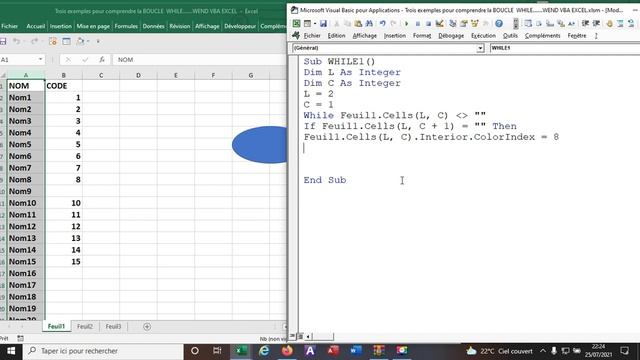The height and width of the screenshot is (360, 640).
Task: Open the Formules ribbon tab in Excel
Action: click(126, 26)
